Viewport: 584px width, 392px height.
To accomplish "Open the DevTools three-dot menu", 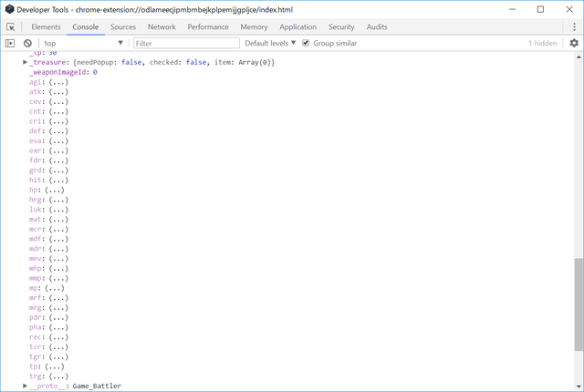I will pyautogui.click(x=574, y=26).
